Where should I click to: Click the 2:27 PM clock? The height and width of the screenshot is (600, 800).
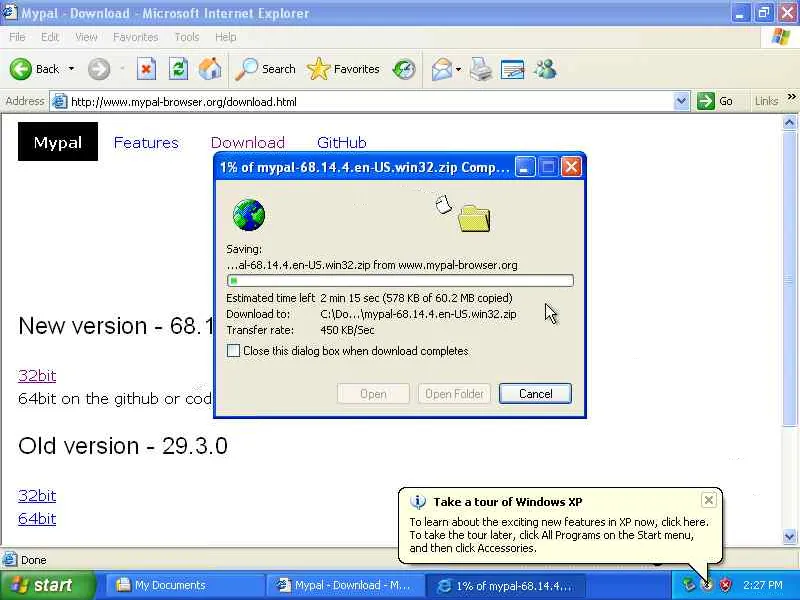coord(762,585)
